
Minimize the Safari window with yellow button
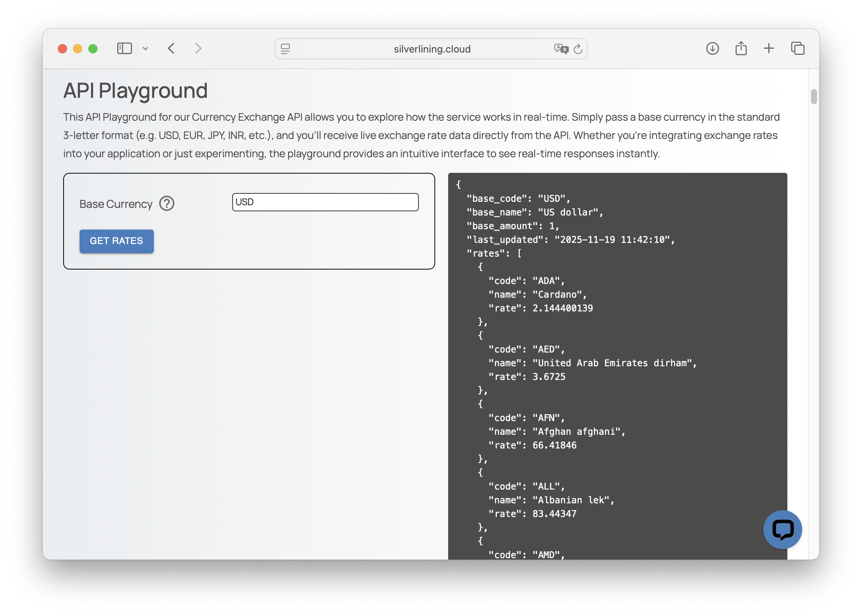[x=78, y=49]
